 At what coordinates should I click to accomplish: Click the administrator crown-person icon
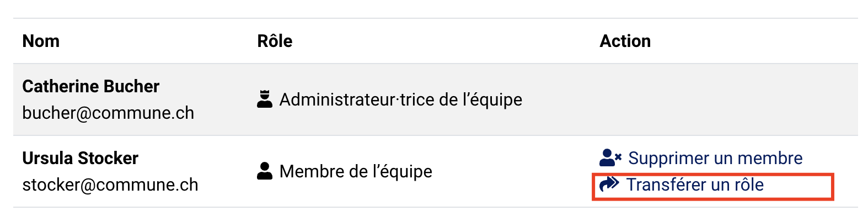pos(265,99)
